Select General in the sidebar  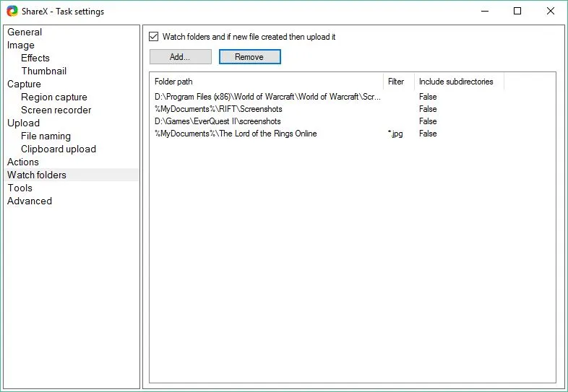pyautogui.click(x=25, y=32)
